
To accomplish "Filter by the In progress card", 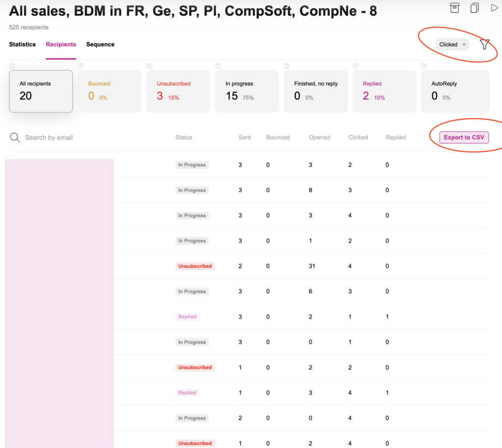I will (247, 91).
